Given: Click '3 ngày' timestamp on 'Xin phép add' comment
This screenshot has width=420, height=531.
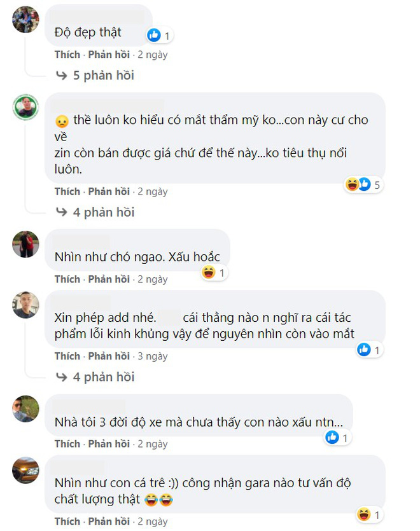Looking at the screenshot, I should point(153,356).
